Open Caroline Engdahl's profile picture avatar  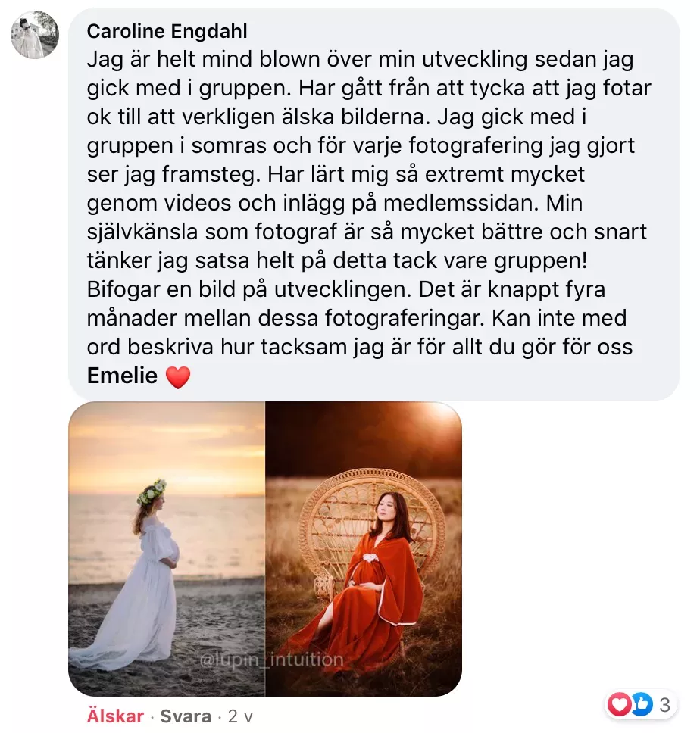click(x=35, y=35)
